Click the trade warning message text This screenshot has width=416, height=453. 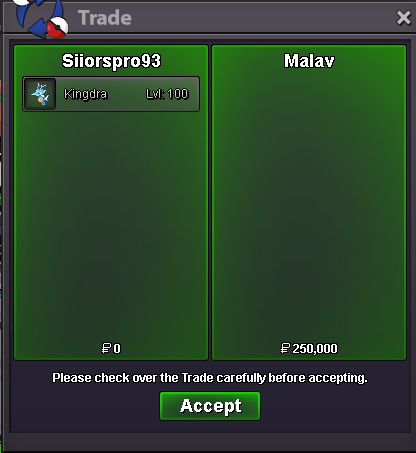tap(210, 378)
